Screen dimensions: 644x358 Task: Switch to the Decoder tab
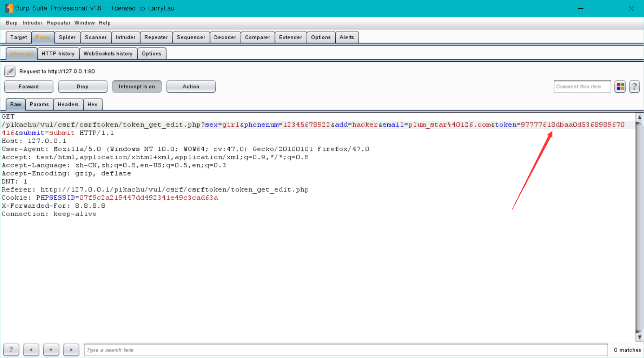[225, 37]
